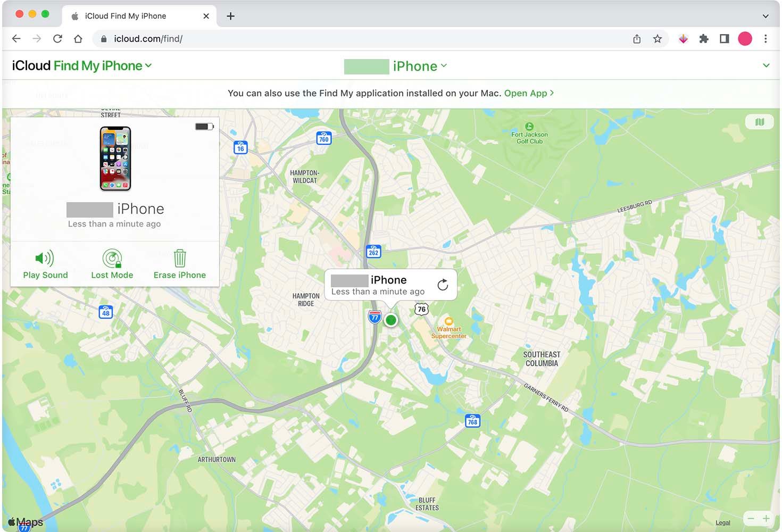This screenshot has height=532, width=782.
Task: Open the browser profile avatar
Action: click(745, 38)
